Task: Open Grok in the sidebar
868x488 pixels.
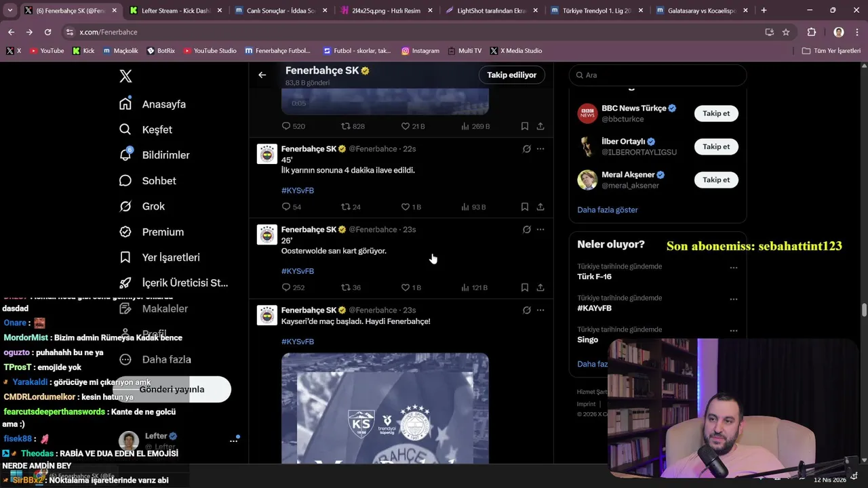Action: click(x=142, y=206)
